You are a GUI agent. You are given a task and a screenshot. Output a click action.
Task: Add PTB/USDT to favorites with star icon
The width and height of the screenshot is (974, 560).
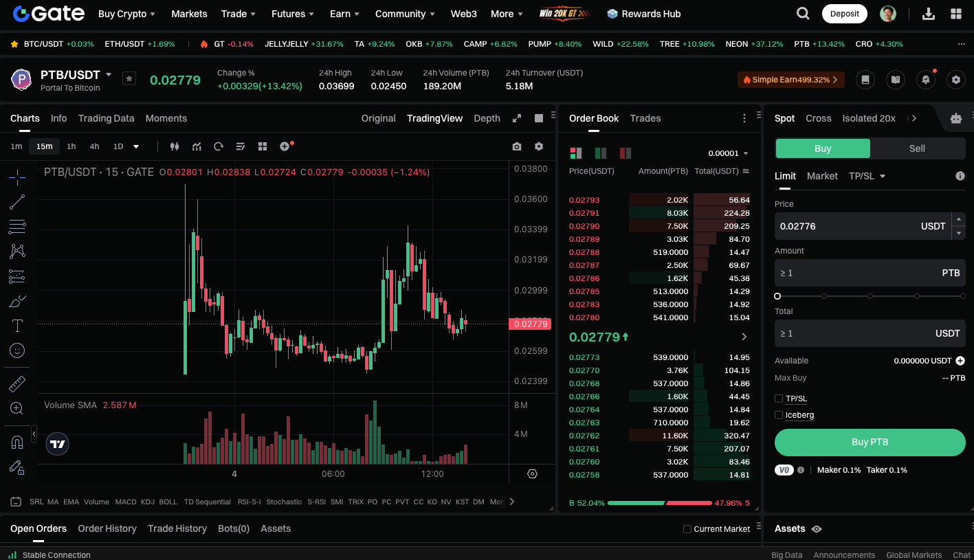[129, 78]
